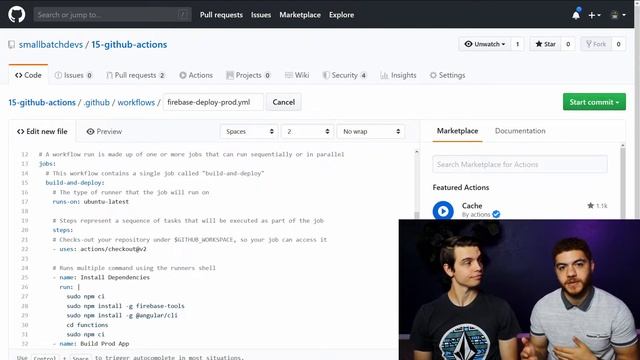
Task: Click the 'steps:' line
Action: pos(63,230)
